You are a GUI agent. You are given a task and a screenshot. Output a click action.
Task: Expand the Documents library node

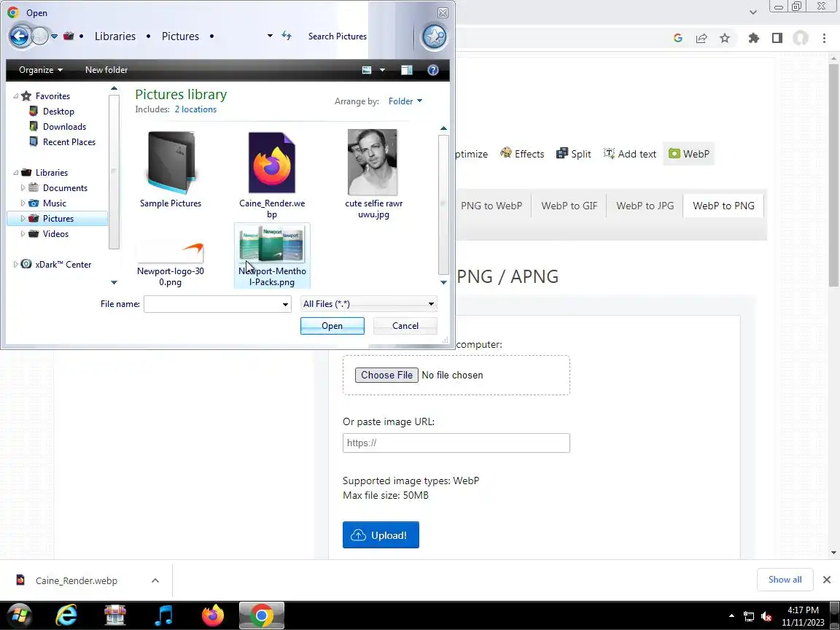point(23,188)
